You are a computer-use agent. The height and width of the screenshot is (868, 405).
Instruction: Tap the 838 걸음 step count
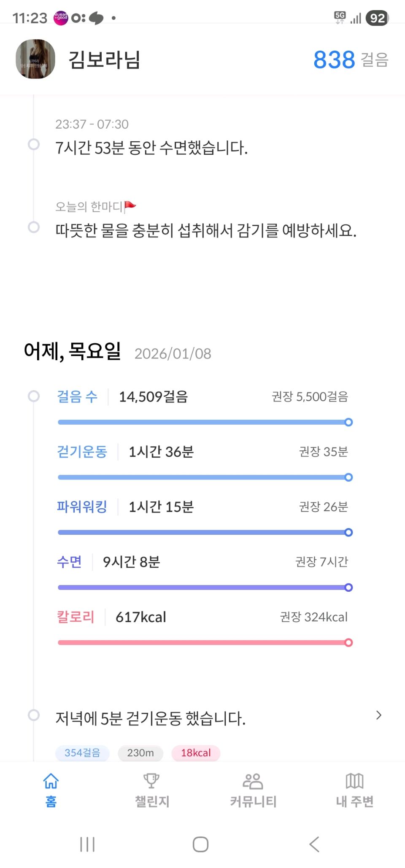tap(350, 59)
